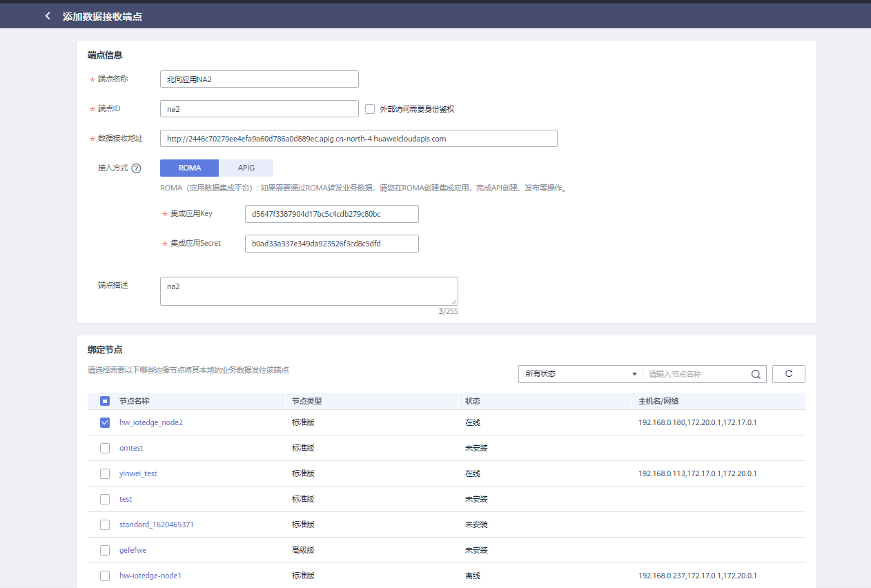Click the 高级版 type in gefefwe row
This screenshot has height=588, width=871.
tap(303, 550)
